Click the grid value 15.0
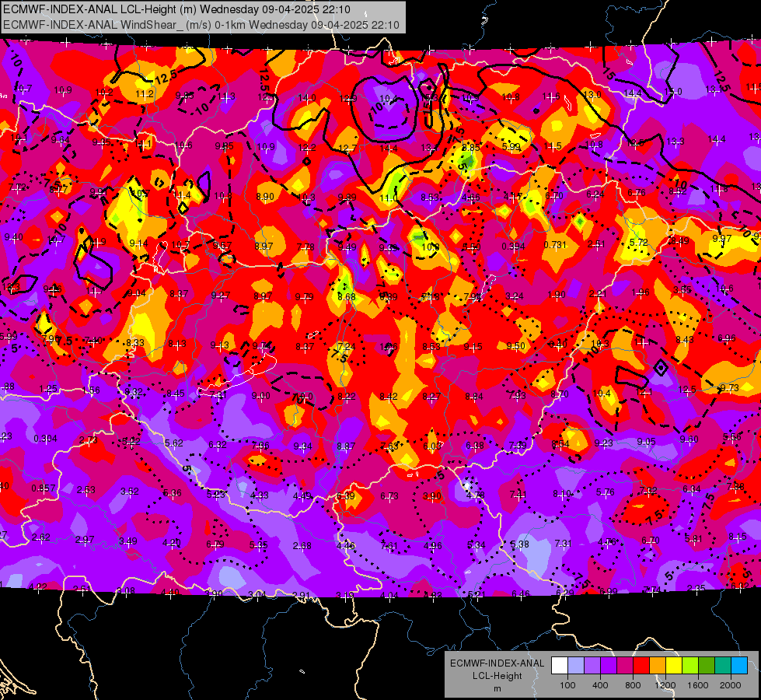The width and height of the screenshot is (761, 700). click(672, 91)
